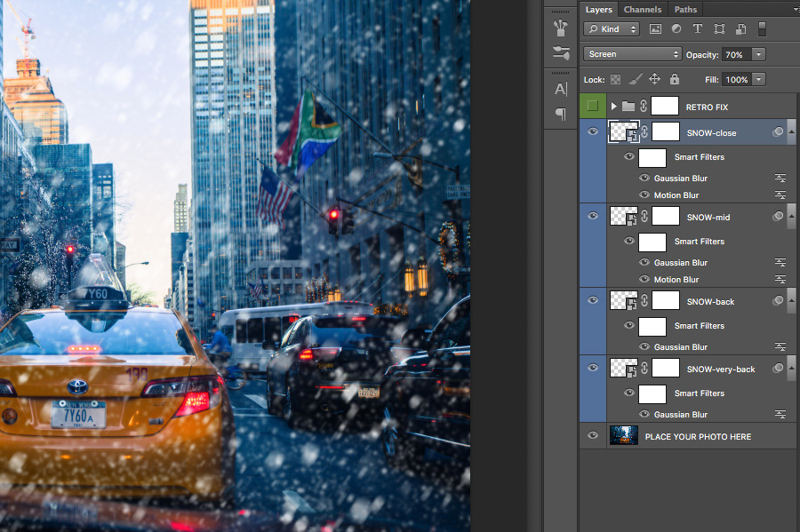800x532 pixels.
Task: Filter layers by type layers icon
Action: click(698, 29)
